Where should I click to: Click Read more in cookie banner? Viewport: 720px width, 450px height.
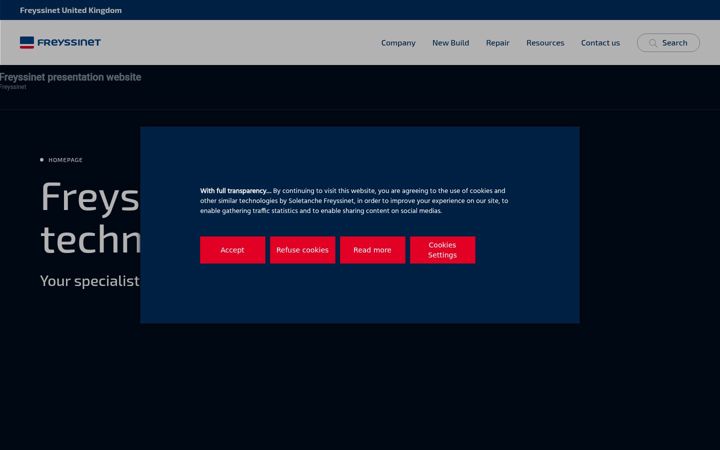pos(372,250)
